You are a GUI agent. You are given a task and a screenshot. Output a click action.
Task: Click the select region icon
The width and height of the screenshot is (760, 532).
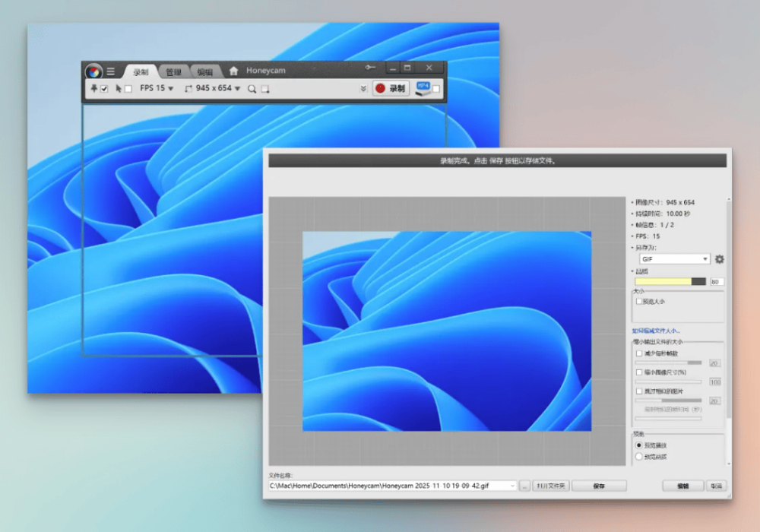tap(265, 89)
